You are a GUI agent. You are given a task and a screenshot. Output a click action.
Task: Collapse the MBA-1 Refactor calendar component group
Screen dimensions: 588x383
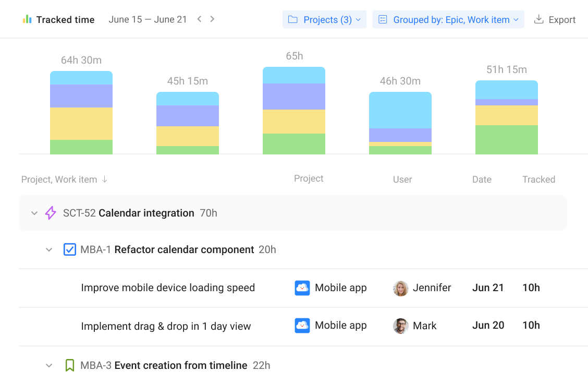(49, 249)
